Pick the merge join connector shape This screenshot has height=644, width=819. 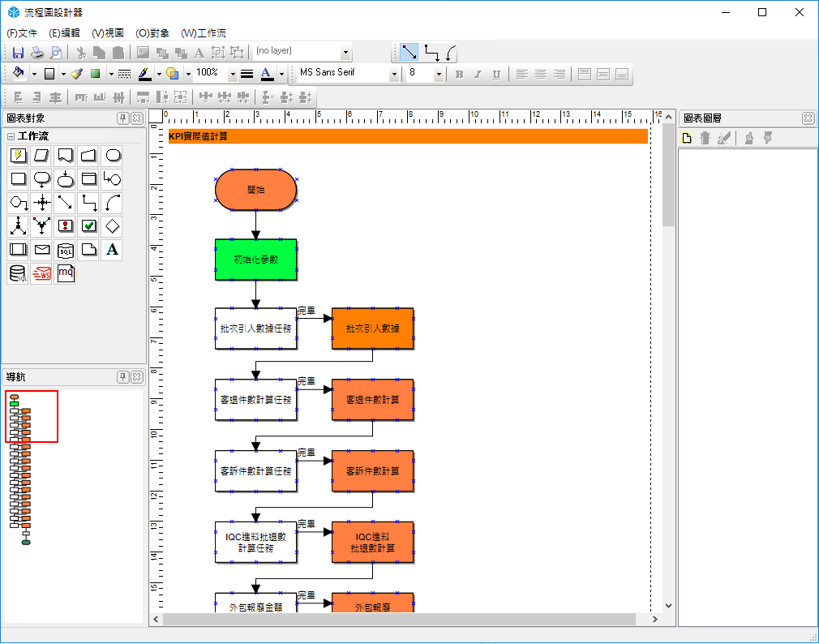pyautogui.click(x=42, y=226)
